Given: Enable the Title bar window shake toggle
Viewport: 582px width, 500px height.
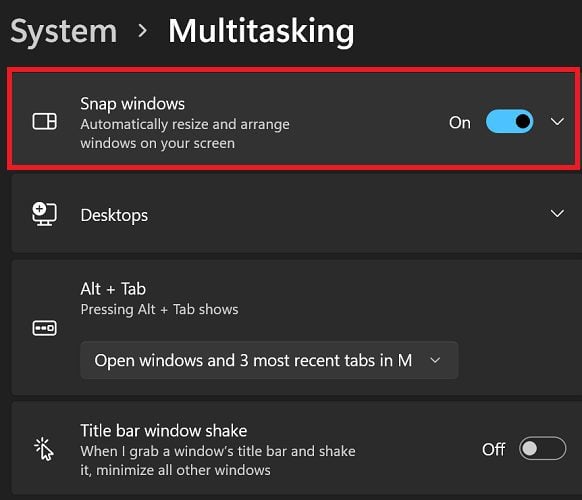Looking at the screenshot, I should click(x=542, y=448).
